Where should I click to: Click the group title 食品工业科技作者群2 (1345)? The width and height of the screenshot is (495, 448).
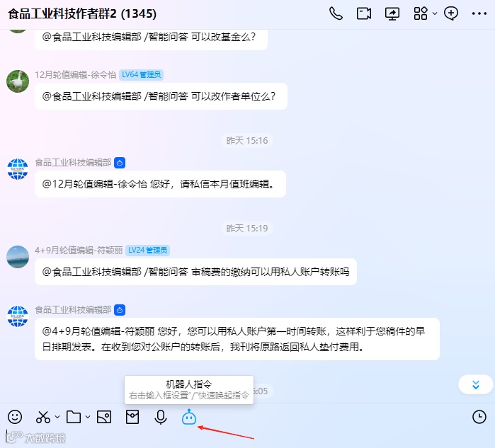(x=82, y=13)
